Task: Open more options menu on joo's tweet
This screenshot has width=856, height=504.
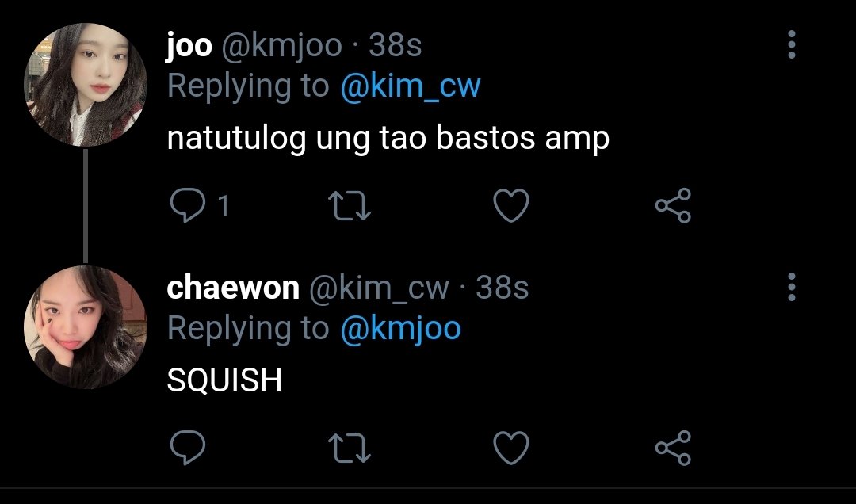Action: (792, 45)
